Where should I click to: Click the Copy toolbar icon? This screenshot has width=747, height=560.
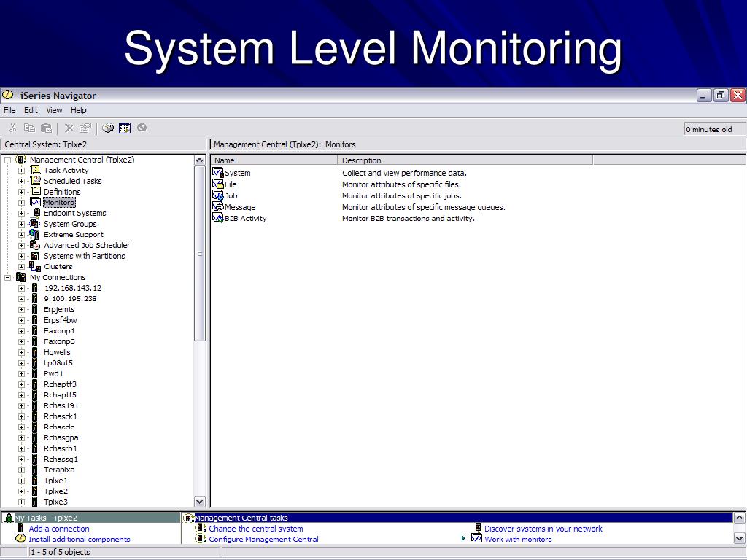[29, 128]
